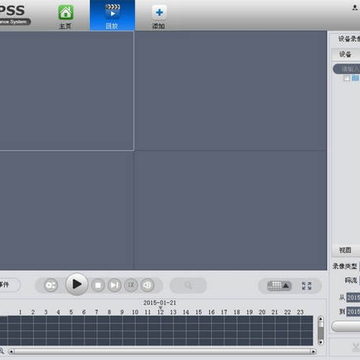The height and width of the screenshot is (360, 360).
Task: Click the horizontal timeline scrollbar left arrow
Action: pos(11,351)
